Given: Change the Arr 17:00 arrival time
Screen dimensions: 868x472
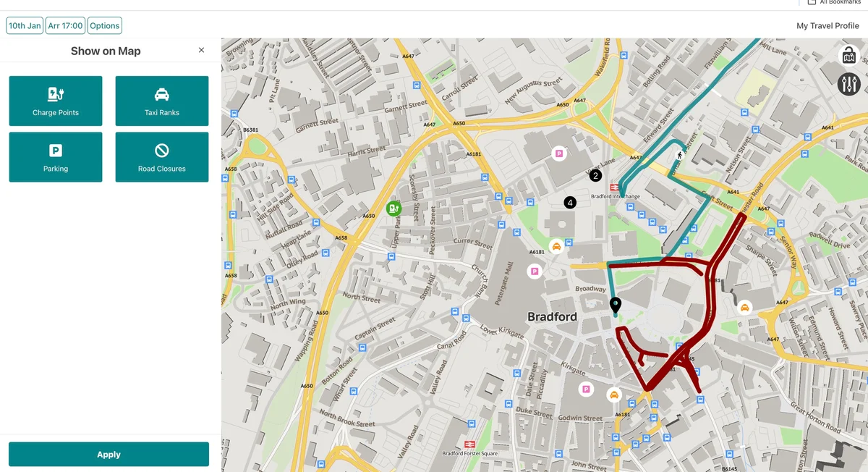Looking at the screenshot, I should (65, 25).
